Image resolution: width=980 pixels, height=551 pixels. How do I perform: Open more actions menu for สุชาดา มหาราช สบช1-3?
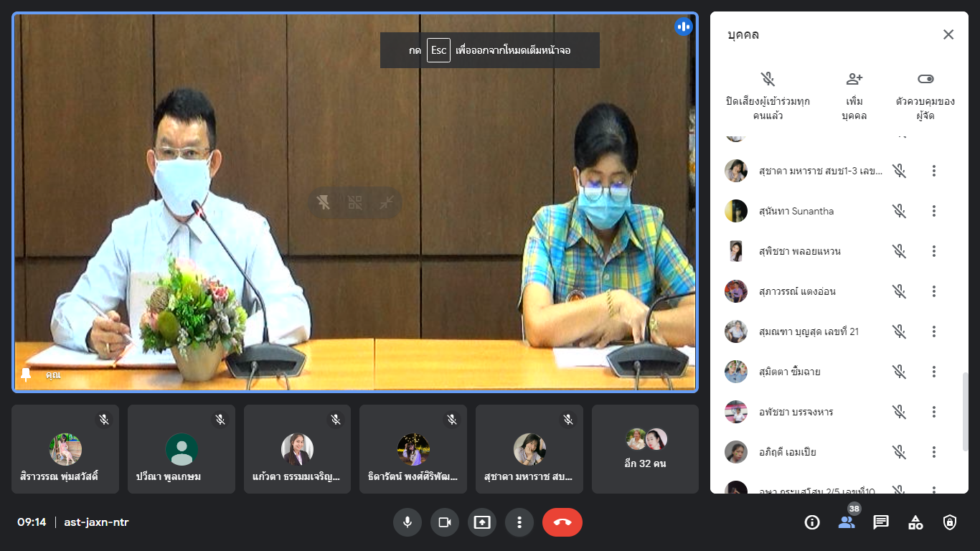click(934, 171)
